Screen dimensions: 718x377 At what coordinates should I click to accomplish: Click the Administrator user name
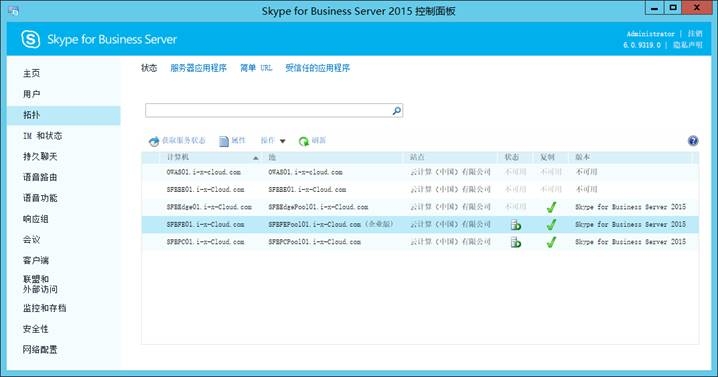(651, 34)
